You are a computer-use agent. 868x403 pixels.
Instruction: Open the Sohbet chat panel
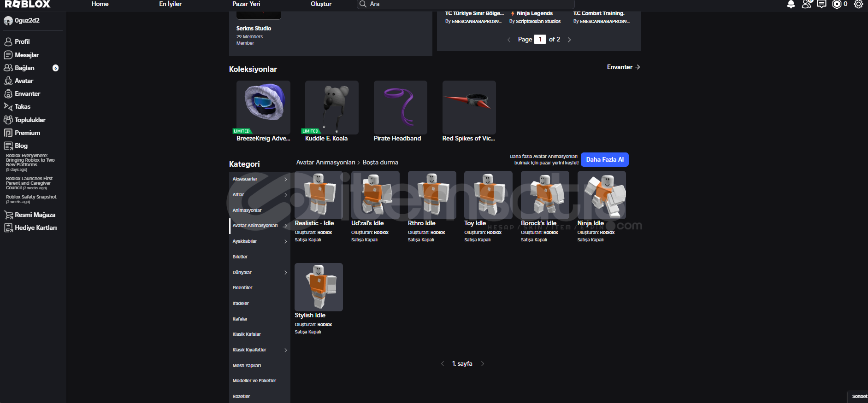(858, 397)
